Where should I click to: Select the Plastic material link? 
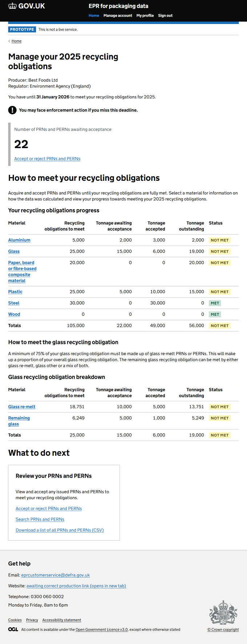pos(15,292)
